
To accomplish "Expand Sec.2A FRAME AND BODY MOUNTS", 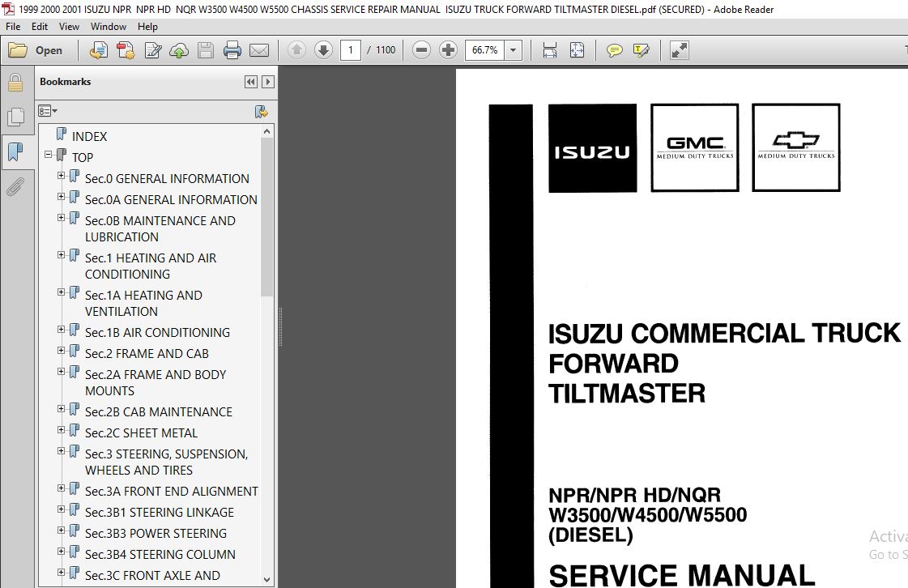I will coord(61,371).
